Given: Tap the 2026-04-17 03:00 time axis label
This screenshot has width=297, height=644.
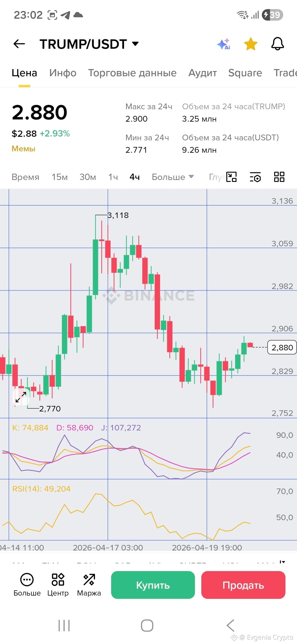Looking at the screenshot, I should tap(108, 548).
